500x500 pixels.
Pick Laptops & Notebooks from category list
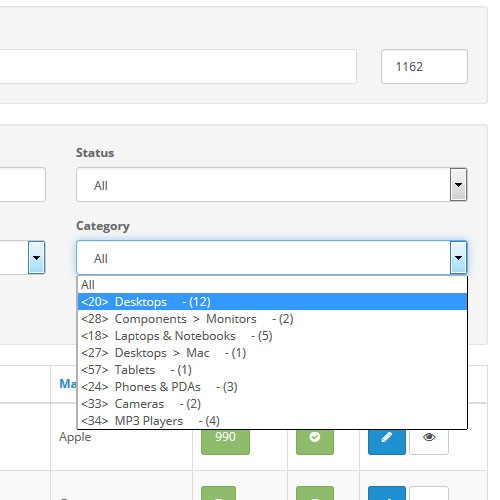pyautogui.click(x=272, y=336)
